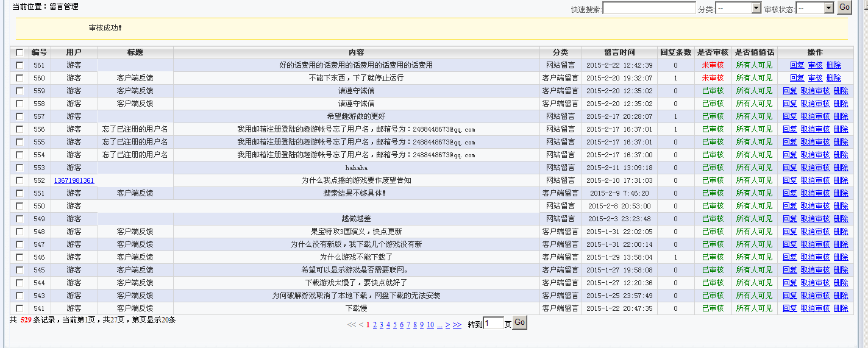Approve message 560 via 审核 link
The image size is (868, 348).
coord(815,78)
